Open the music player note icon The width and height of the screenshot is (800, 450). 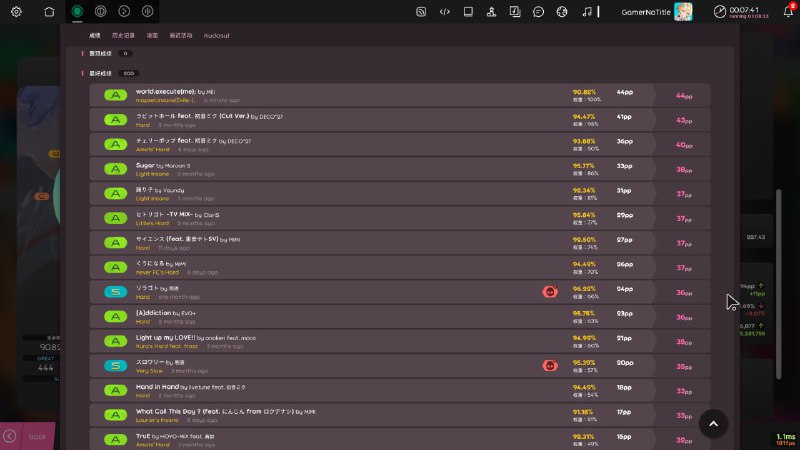(x=586, y=12)
